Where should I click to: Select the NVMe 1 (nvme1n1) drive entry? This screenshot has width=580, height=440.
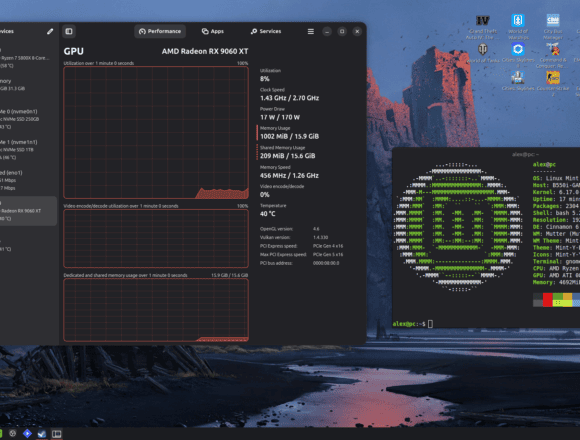(28, 150)
